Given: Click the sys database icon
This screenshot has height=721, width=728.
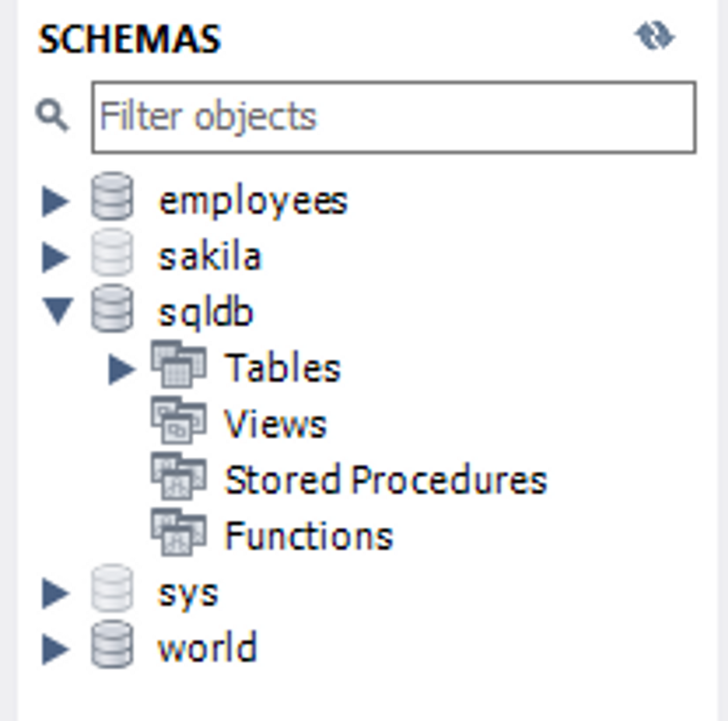Looking at the screenshot, I should [x=112, y=589].
